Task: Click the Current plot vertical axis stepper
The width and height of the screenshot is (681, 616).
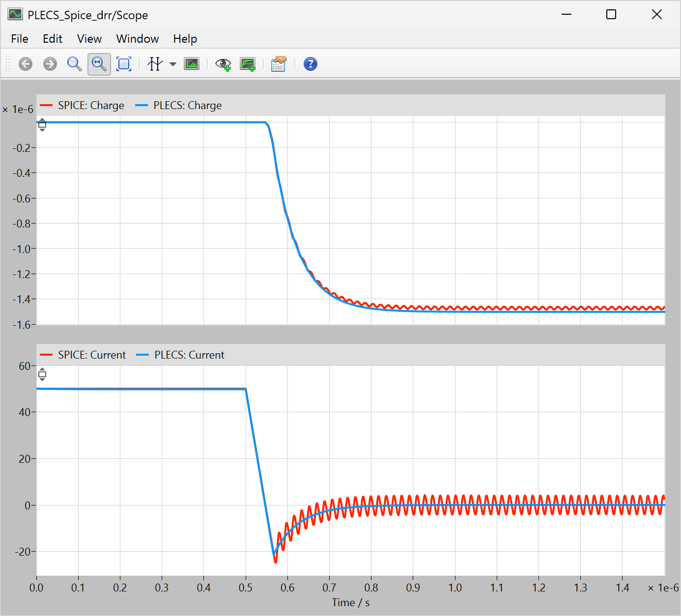Action: point(42,374)
